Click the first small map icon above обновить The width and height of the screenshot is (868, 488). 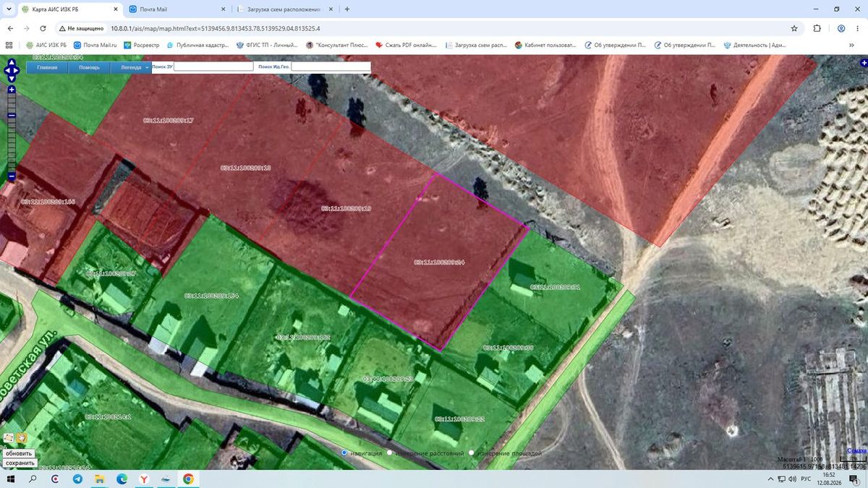pos(9,438)
